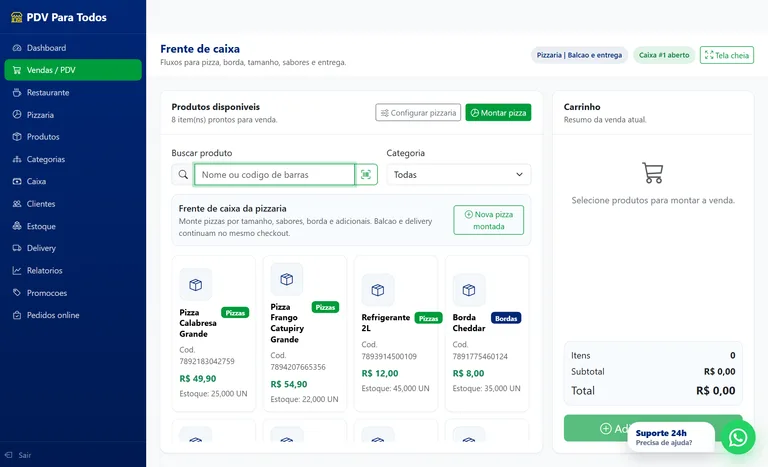This screenshot has width=768, height=467.
Task: Click the empty cart icon
Action: click(x=652, y=173)
